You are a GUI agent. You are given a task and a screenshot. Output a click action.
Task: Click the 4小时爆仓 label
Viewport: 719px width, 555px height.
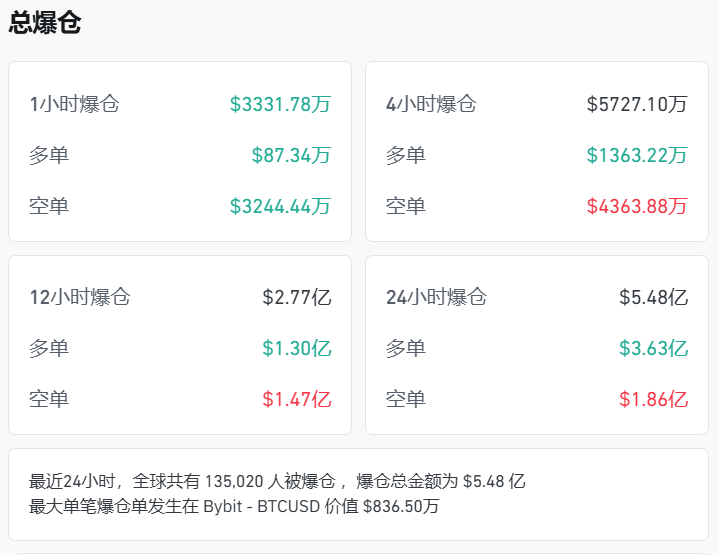click(x=431, y=104)
